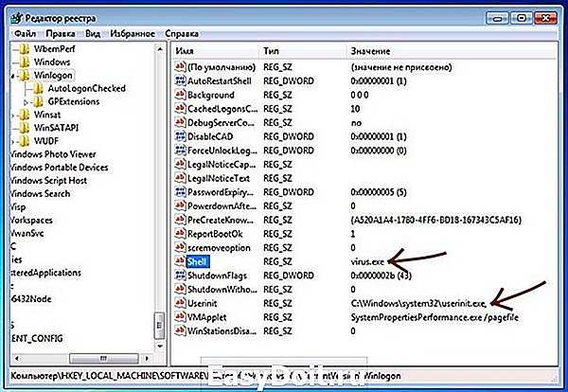Click the icon next to LegalNoticeText
This screenshot has height=392, width=568.
[181, 178]
